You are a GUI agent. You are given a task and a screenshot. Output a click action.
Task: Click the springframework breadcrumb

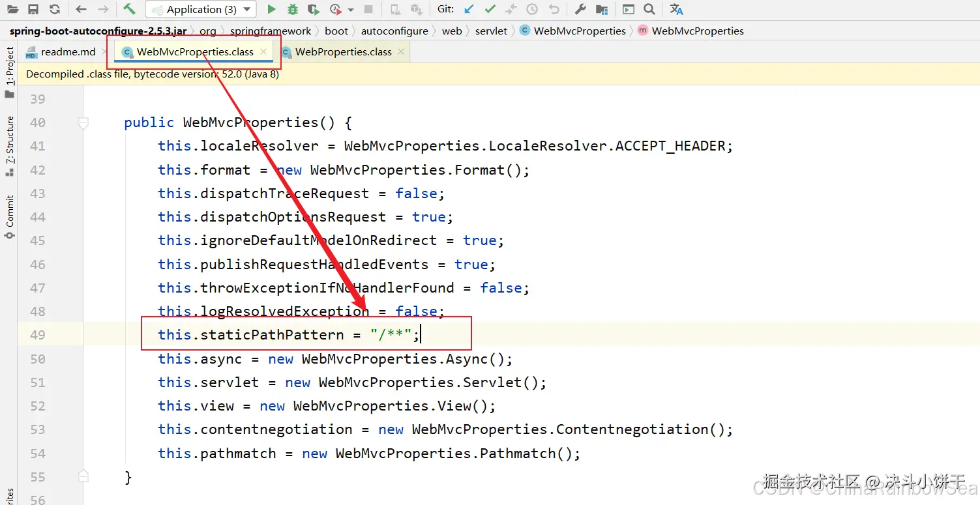coord(271,31)
